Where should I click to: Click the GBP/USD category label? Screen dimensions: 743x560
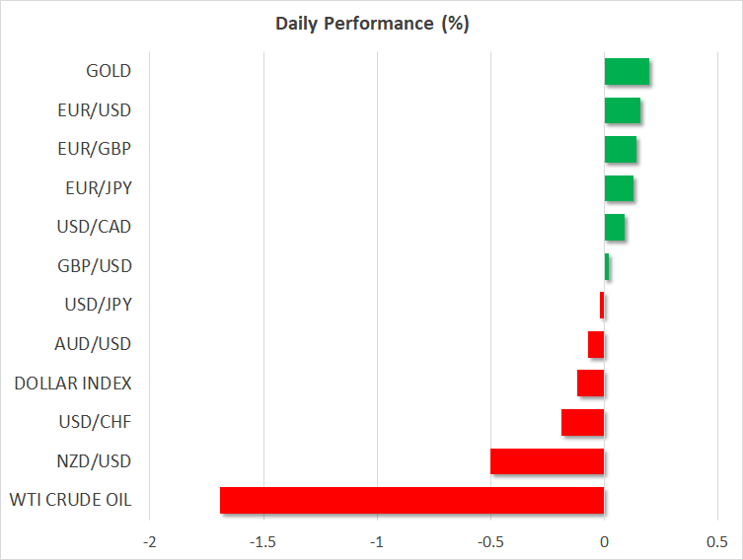96,266
